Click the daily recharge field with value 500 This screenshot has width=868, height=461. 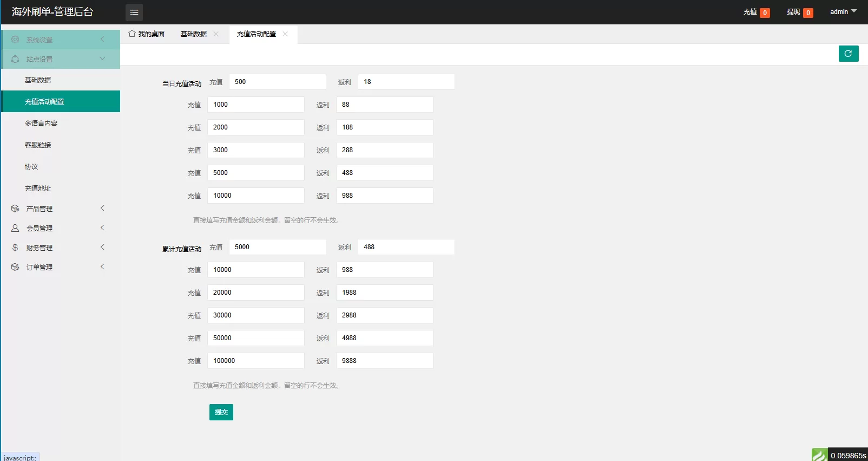pyautogui.click(x=278, y=82)
